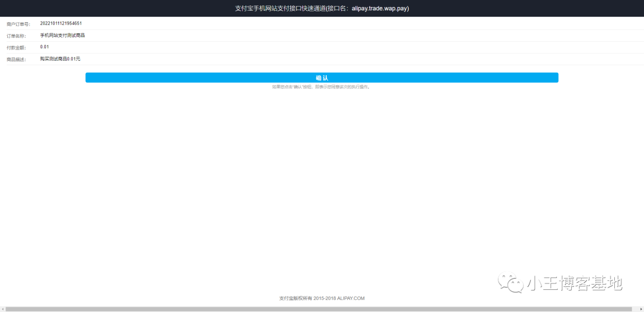Click the header title alipay.trade.wap.pay

click(321, 8)
